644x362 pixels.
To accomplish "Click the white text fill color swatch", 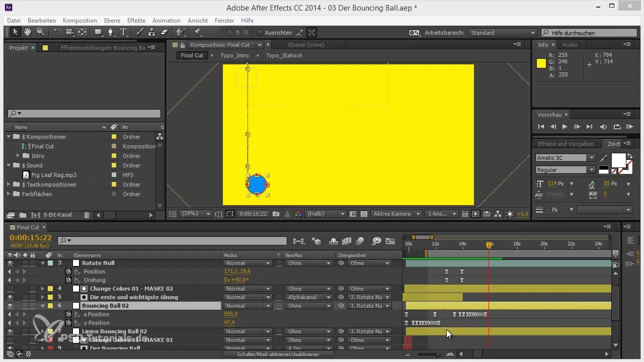I will coord(618,160).
